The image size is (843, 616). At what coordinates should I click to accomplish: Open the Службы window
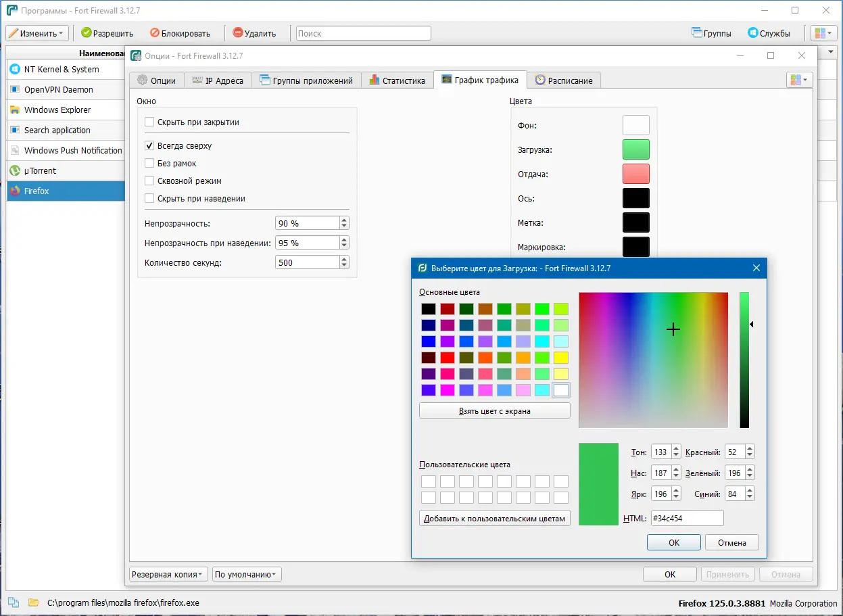[x=769, y=33]
